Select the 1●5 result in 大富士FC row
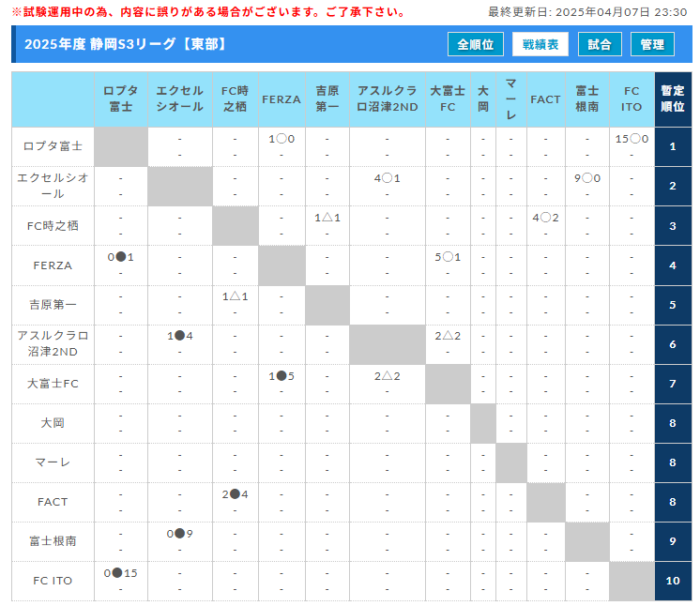Screen dimensions: 700x606 pos(282,376)
